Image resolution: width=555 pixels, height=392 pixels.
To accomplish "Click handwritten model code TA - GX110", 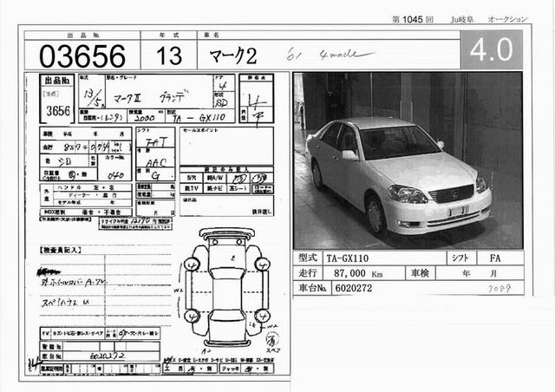I will (199, 118).
